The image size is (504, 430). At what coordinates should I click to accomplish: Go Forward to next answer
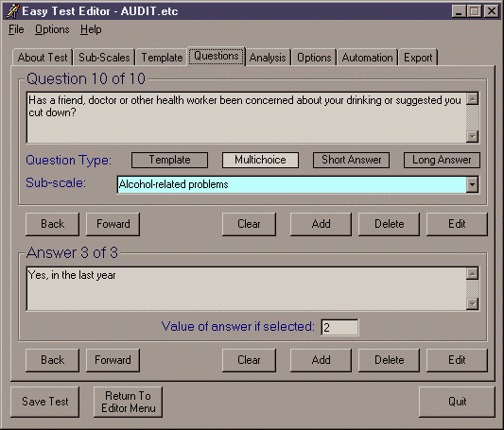coord(113,360)
